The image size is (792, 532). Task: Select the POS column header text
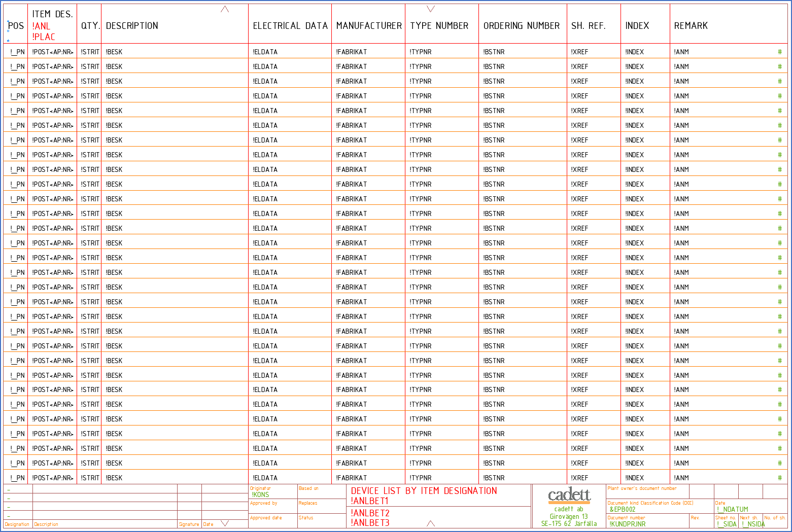[16, 26]
